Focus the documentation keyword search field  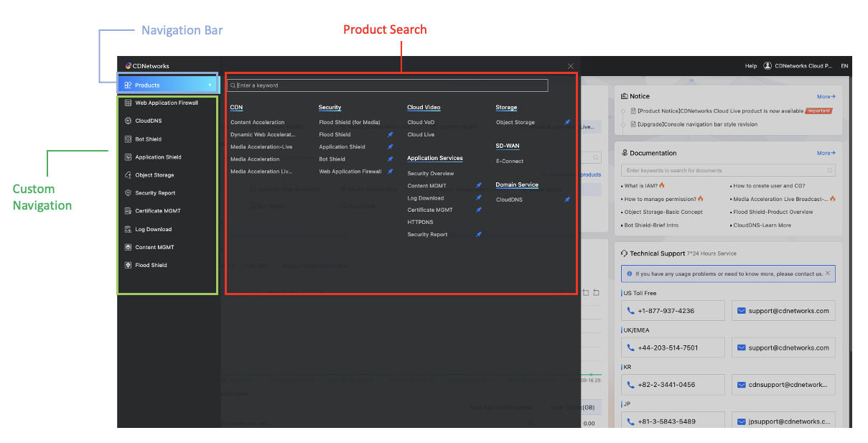[729, 171]
